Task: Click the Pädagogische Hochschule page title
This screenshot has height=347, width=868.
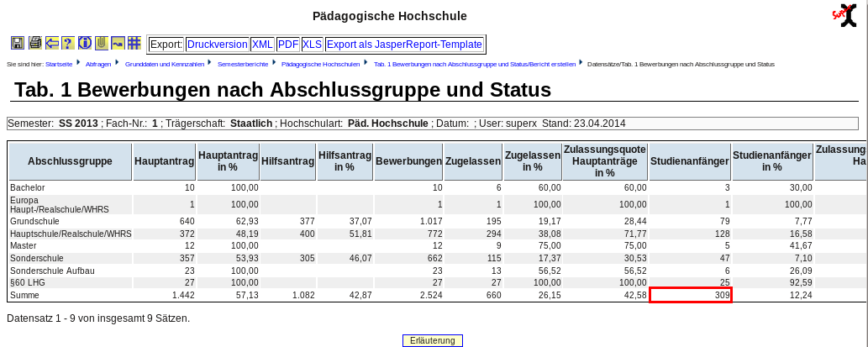Action: pos(390,16)
